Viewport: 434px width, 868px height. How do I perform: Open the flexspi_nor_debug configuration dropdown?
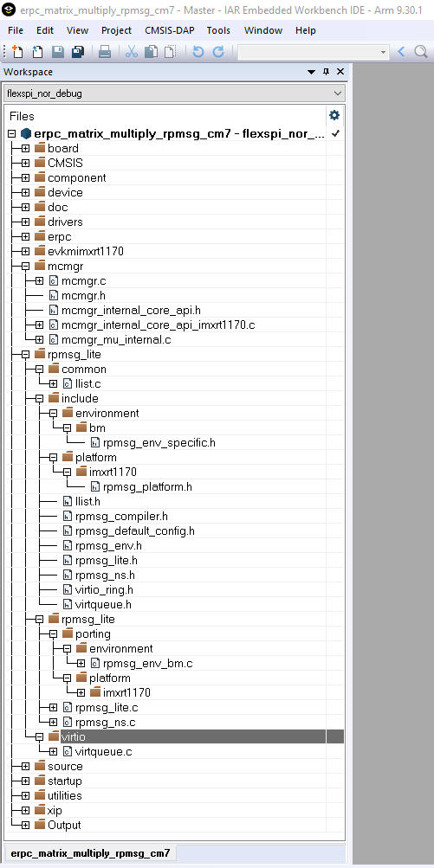click(x=174, y=93)
